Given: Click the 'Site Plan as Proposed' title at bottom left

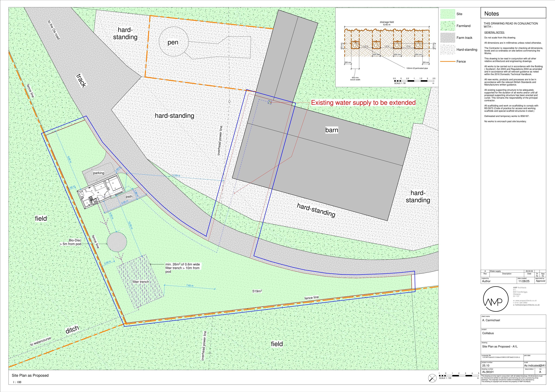Looking at the screenshot, I should [x=30, y=375].
